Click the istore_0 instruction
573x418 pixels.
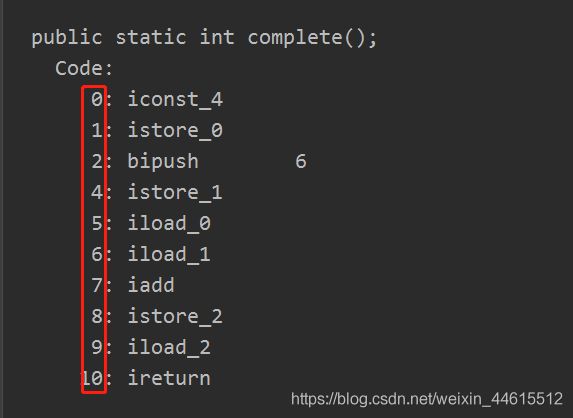click(x=175, y=130)
